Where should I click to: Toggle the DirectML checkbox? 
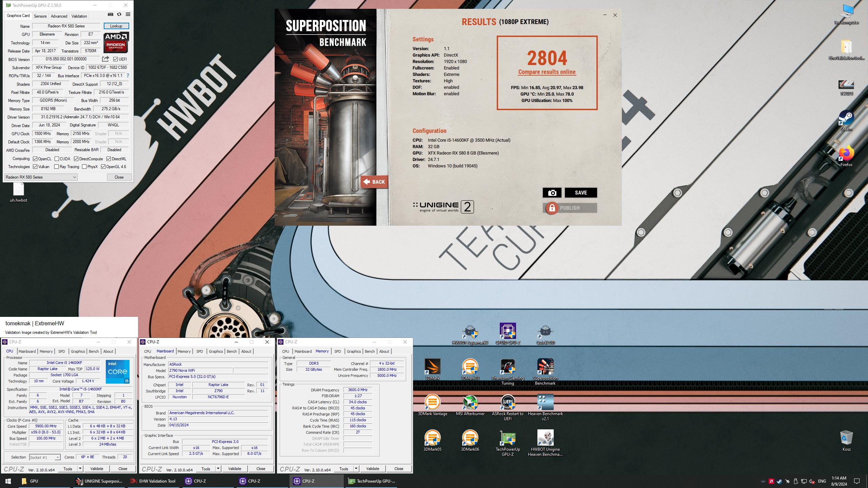[x=108, y=159]
